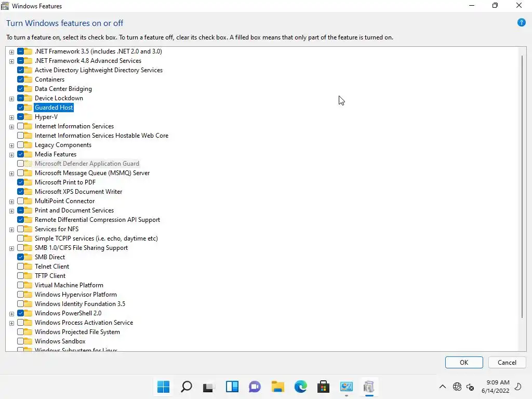The height and width of the screenshot is (399, 532).
Task: Expand the Media Features node
Action: (11, 155)
